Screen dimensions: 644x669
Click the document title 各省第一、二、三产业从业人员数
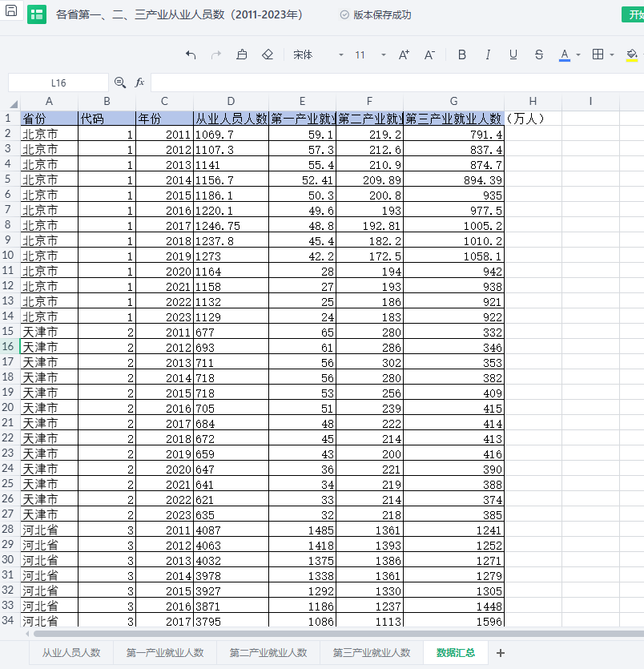pyautogui.click(x=179, y=14)
